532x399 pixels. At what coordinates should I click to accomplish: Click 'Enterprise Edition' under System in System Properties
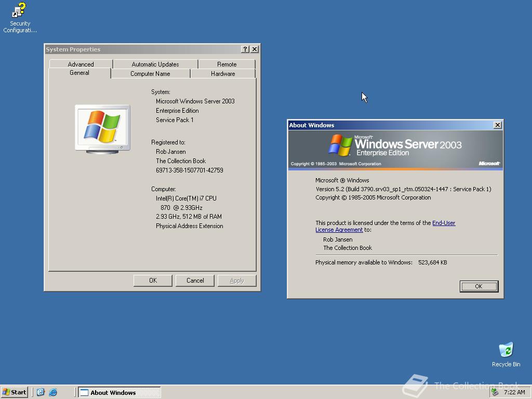click(177, 111)
